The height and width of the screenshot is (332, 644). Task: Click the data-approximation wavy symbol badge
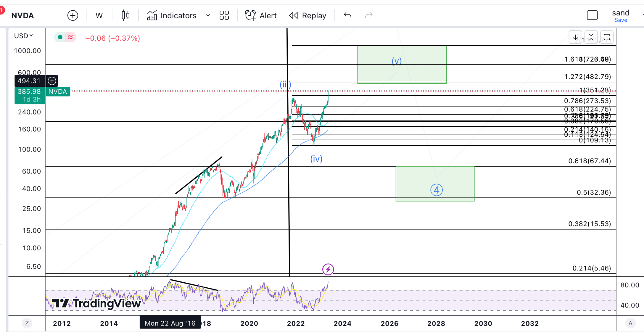click(x=70, y=37)
